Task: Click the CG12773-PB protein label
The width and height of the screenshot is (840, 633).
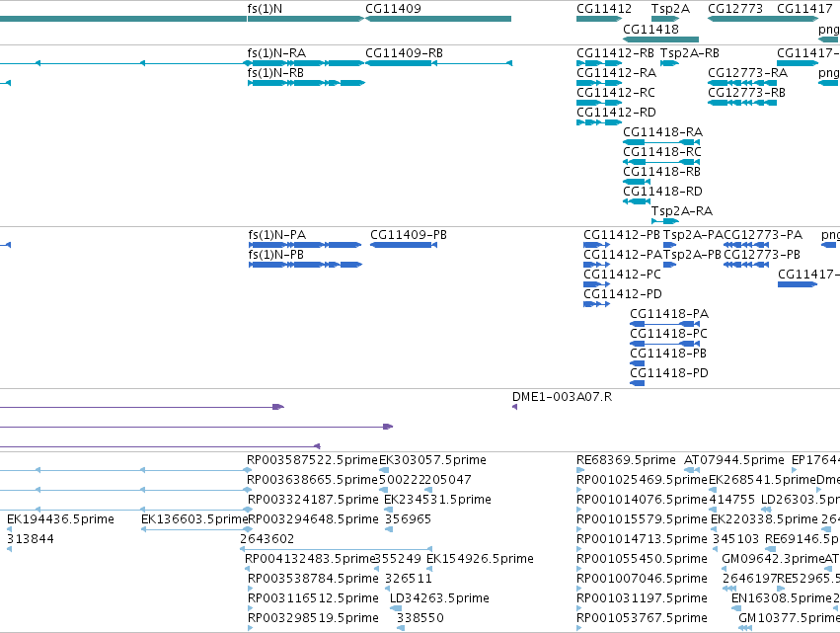Action: pos(762,254)
